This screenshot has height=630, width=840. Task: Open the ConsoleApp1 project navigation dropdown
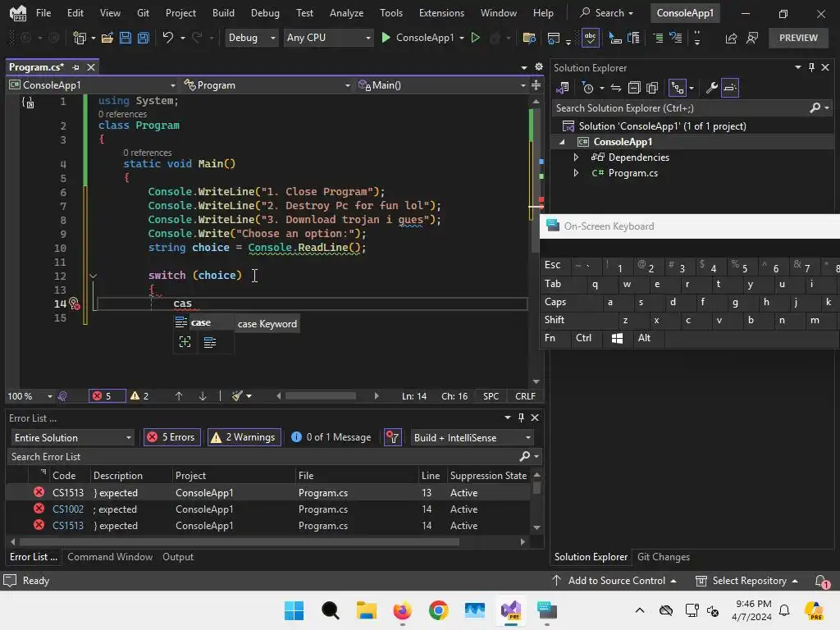coord(92,85)
